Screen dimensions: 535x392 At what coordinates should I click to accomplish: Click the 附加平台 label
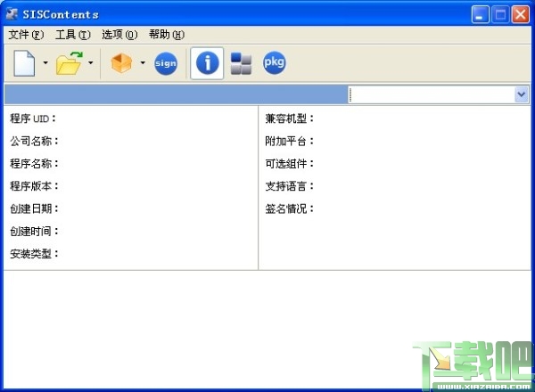click(289, 141)
